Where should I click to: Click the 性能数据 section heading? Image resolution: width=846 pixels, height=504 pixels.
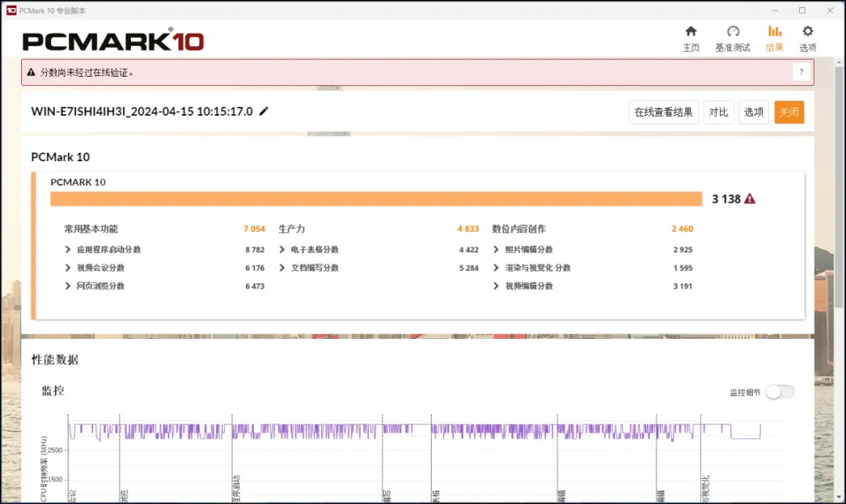tap(55, 359)
